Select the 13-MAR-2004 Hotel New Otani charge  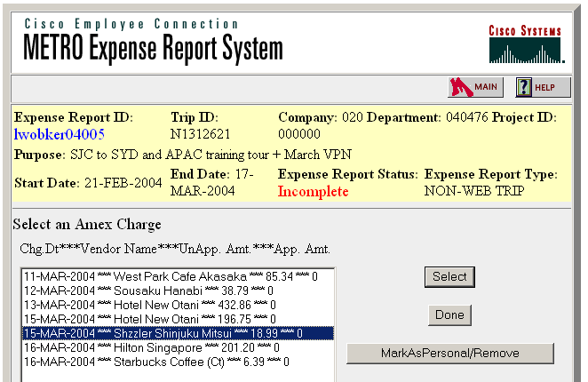click(178, 305)
